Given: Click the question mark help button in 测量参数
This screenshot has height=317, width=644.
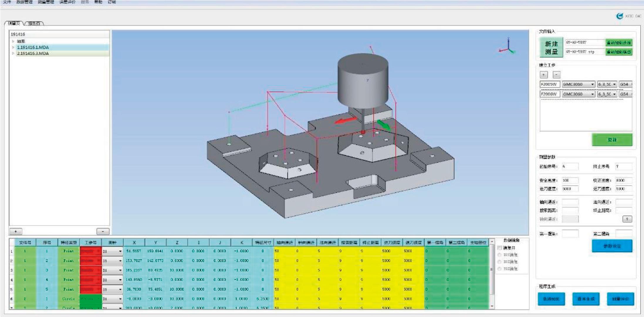Looking at the screenshot, I should point(627,219).
